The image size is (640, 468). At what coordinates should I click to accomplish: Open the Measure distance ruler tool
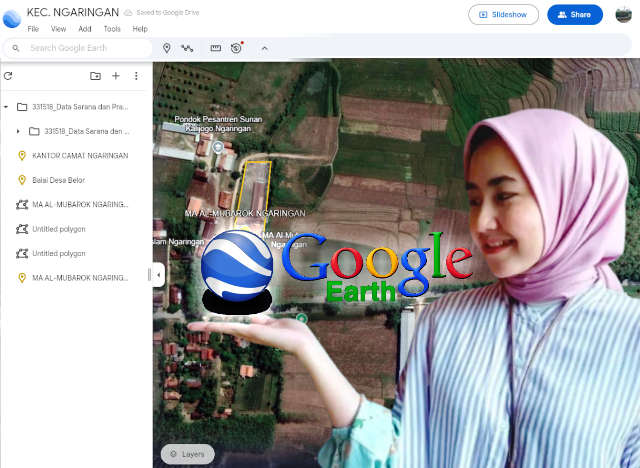point(215,48)
